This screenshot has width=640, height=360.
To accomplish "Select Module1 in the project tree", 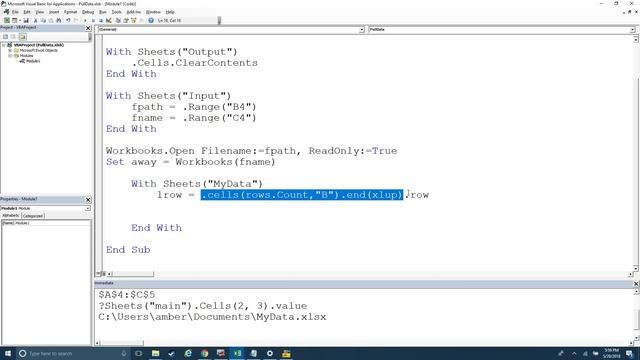I will (x=33, y=61).
